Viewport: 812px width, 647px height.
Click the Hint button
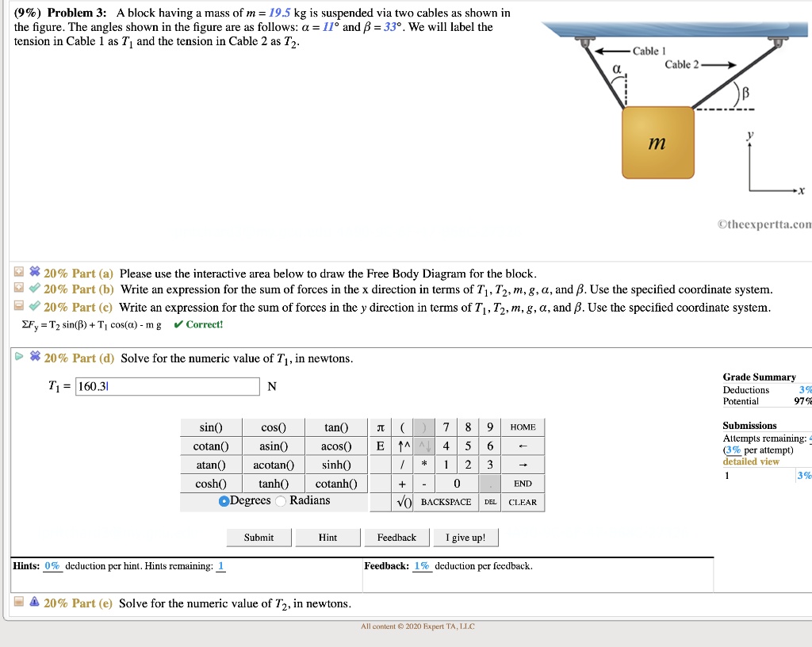pos(327,537)
